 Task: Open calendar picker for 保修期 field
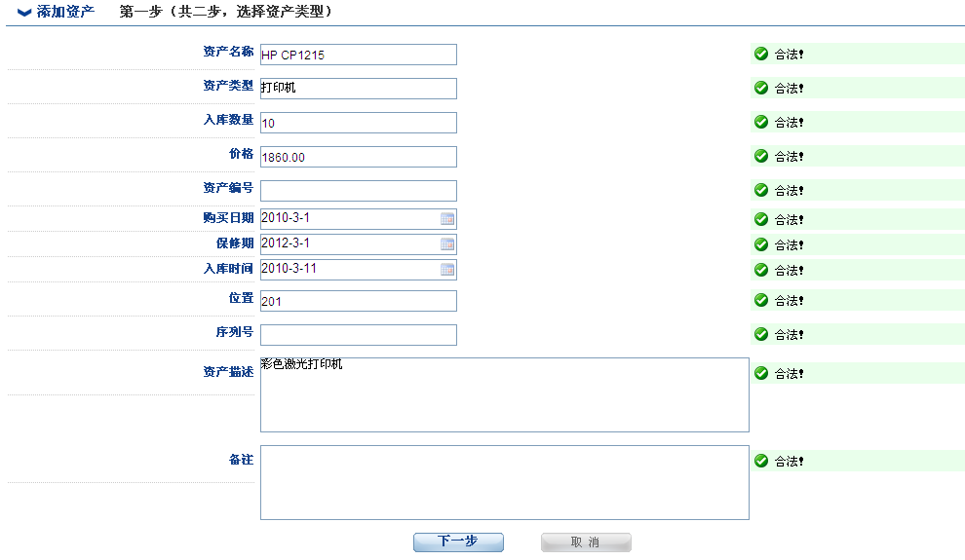447,244
